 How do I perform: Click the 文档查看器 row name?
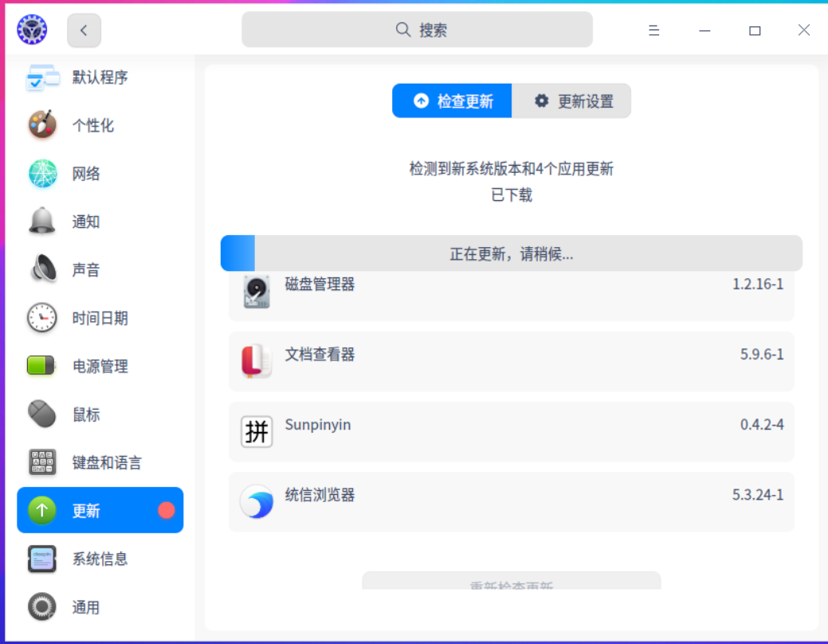(x=320, y=354)
